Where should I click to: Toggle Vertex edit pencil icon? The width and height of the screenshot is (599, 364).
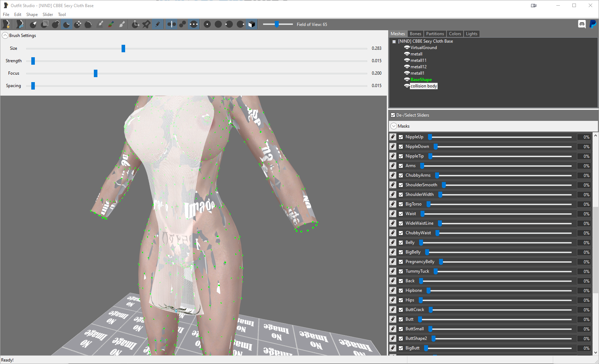pos(157,24)
